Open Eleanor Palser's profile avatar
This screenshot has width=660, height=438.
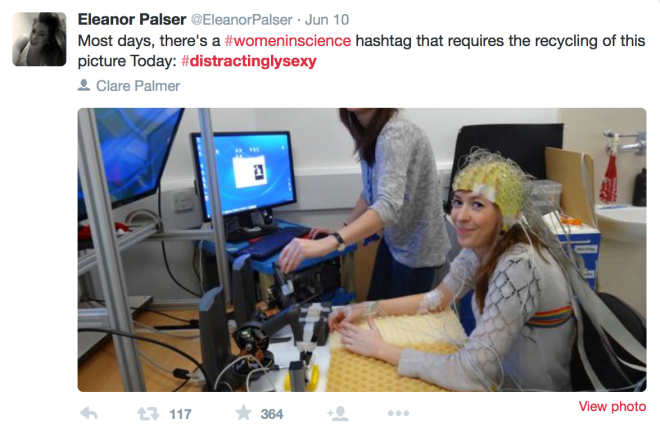click(39, 39)
